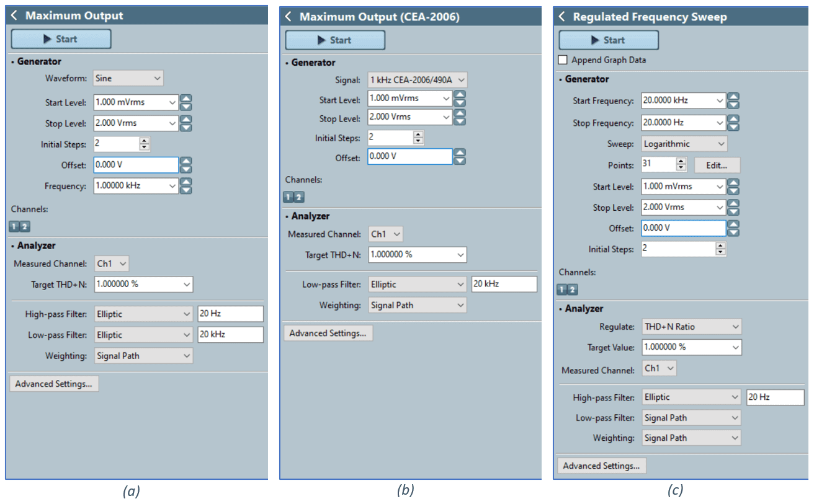Increase Start Frequency with up arrow
Image resolution: width=814 pixels, height=504 pixels.
point(733,97)
